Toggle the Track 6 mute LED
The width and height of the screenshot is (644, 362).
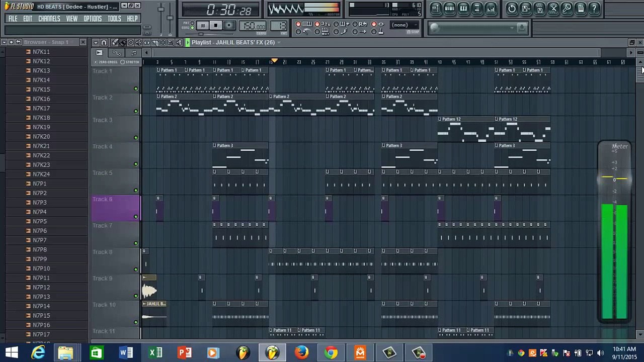[135, 217]
